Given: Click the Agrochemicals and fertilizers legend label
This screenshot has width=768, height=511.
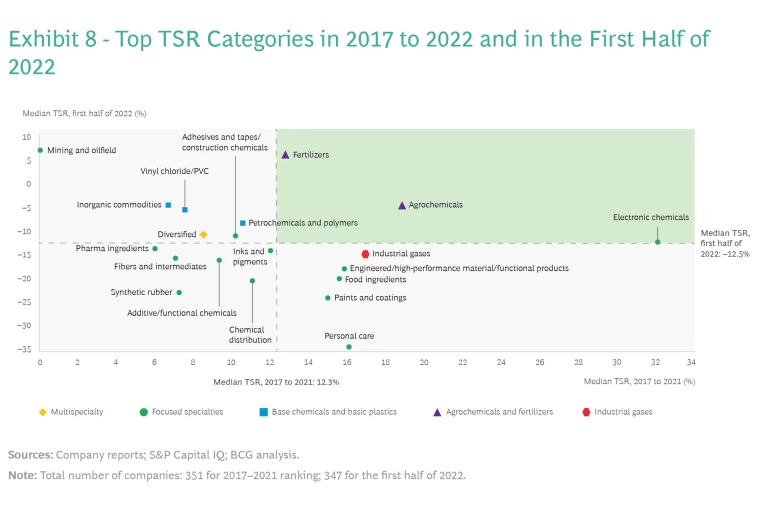Looking at the screenshot, I should (499, 412).
